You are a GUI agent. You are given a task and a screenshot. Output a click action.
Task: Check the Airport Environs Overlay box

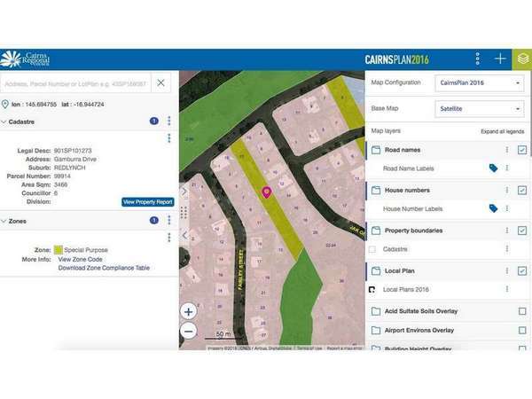(522, 331)
